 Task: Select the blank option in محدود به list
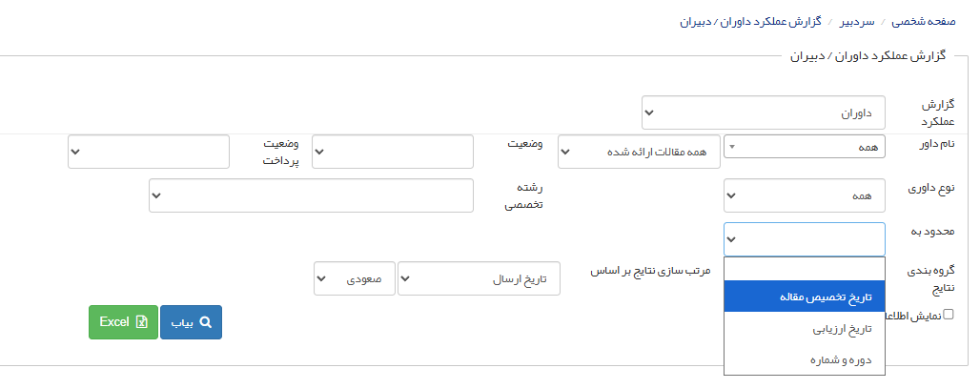pyautogui.click(x=805, y=267)
